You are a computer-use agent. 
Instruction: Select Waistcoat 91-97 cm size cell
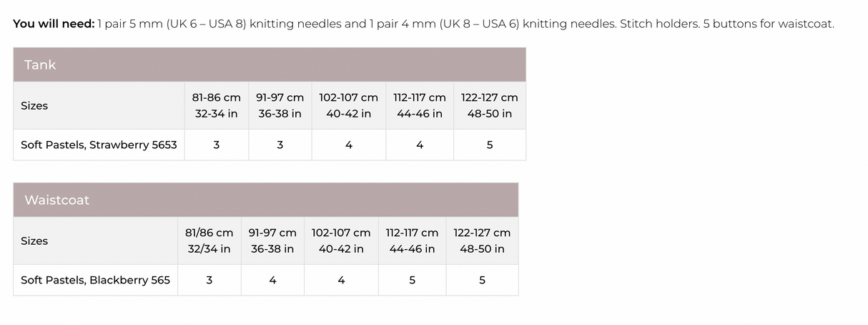(x=272, y=241)
